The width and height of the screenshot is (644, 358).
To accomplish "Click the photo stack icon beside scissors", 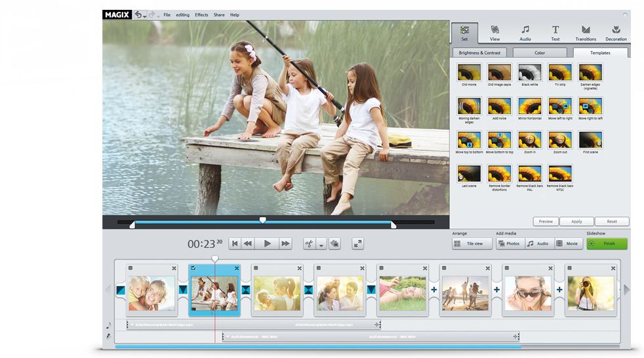I will (334, 243).
